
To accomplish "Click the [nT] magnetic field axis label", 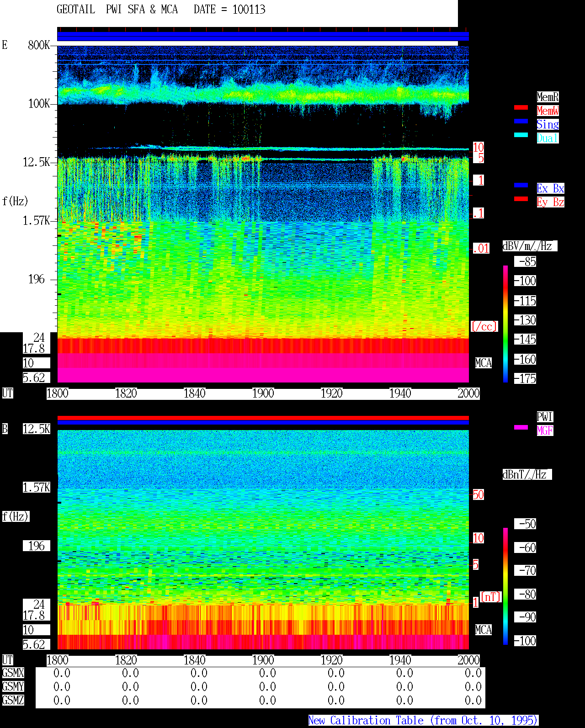I will coord(491,597).
